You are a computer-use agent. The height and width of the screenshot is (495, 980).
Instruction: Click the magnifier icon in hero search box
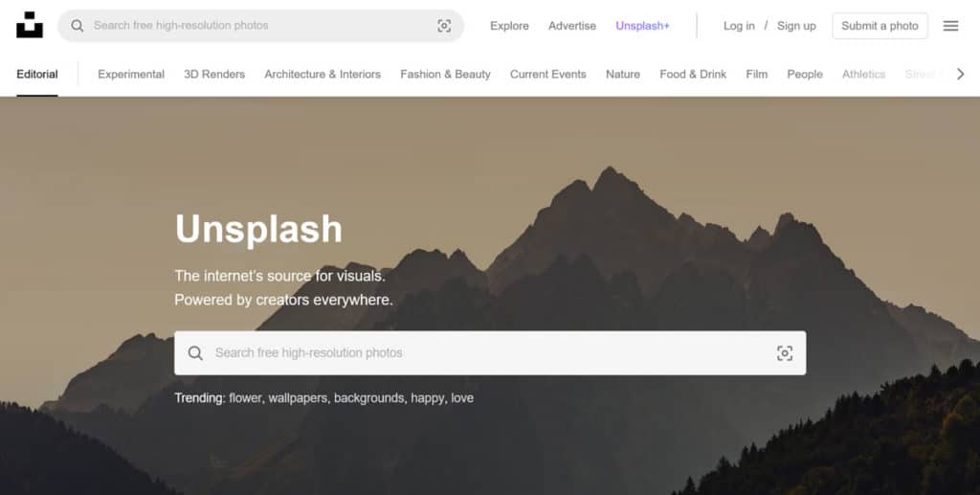pyautogui.click(x=195, y=353)
